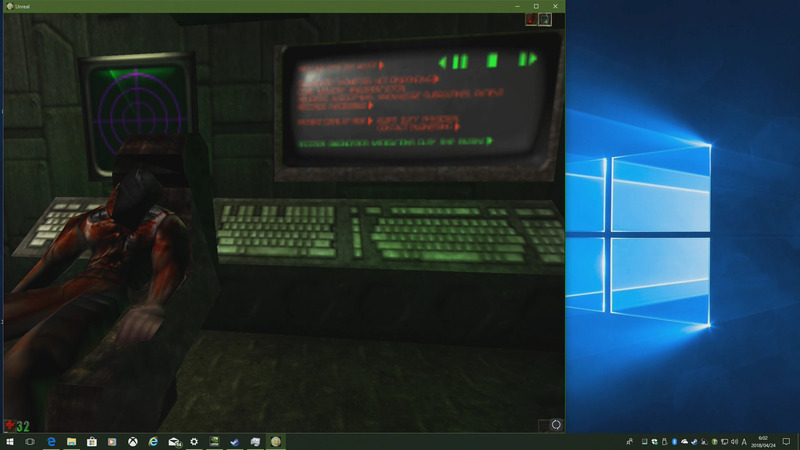Open Task View on the taskbar

point(30,442)
